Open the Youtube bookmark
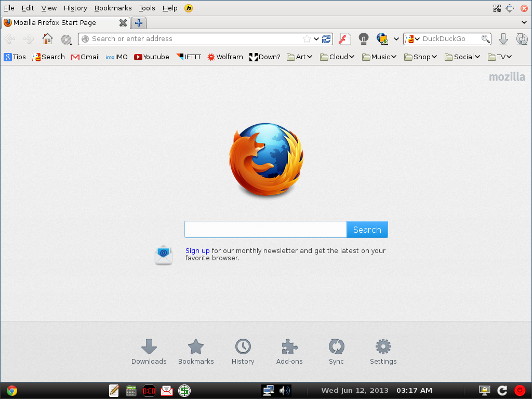This screenshot has width=532, height=399. click(x=151, y=57)
